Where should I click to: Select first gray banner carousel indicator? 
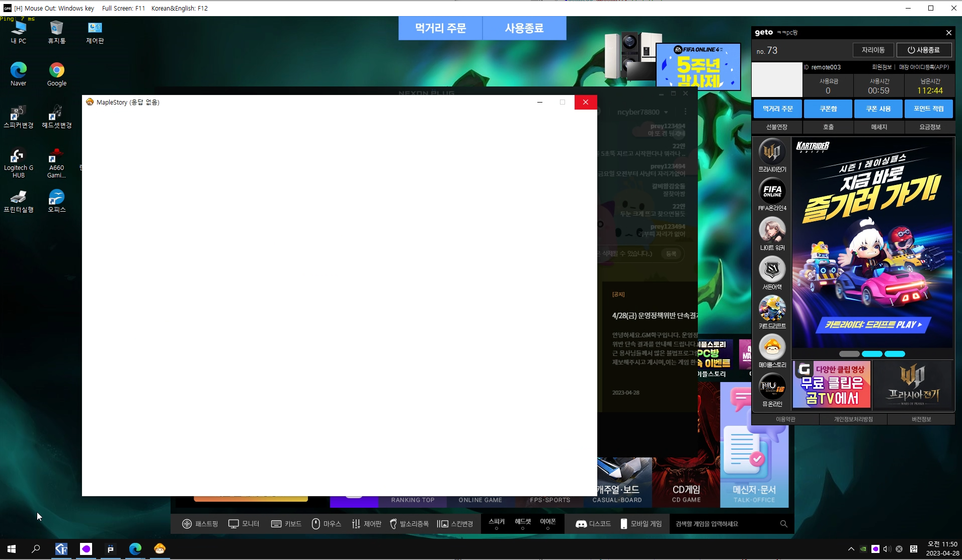849,354
